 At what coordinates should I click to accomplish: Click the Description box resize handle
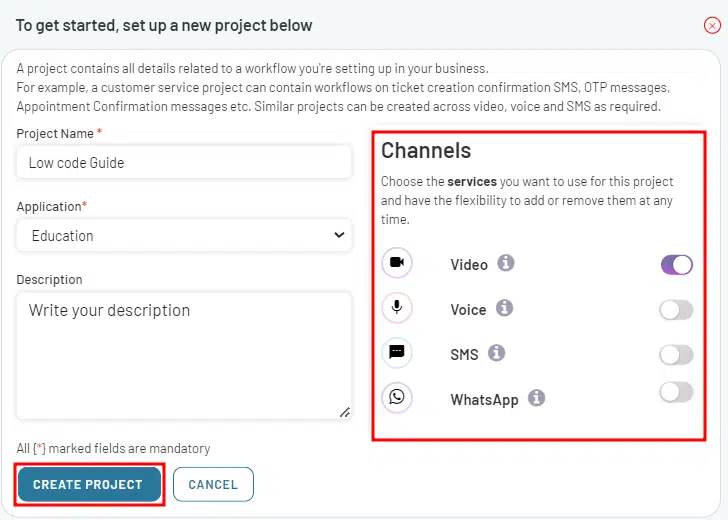[344, 412]
